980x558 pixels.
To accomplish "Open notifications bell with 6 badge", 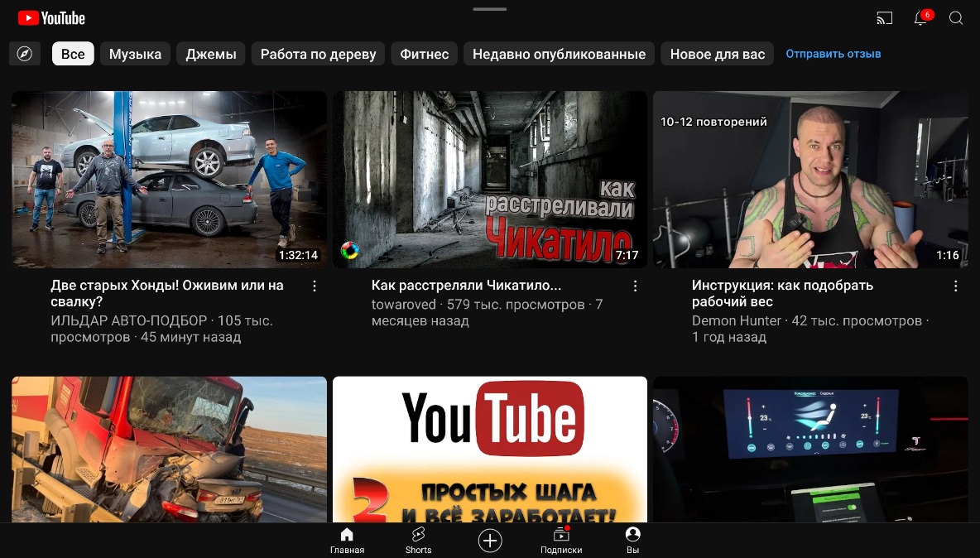I will click(920, 17).
